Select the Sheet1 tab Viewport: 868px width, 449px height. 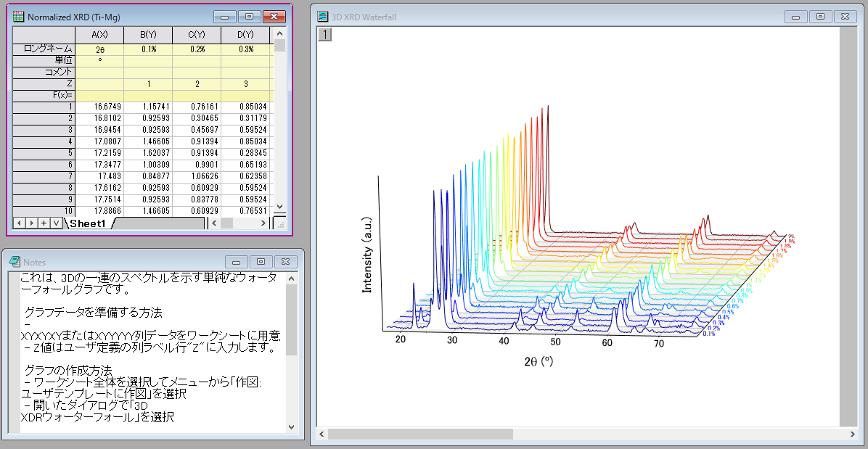(88, 223)
